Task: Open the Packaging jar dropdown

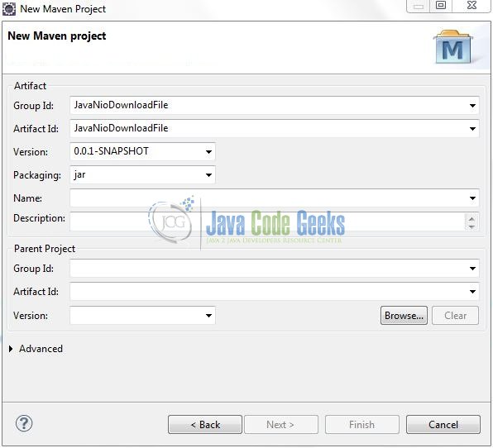Action: (208, 175)
